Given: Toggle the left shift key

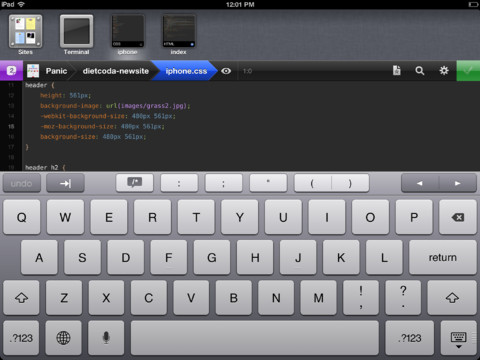Looking at the screenshot, I should (22, 298).
